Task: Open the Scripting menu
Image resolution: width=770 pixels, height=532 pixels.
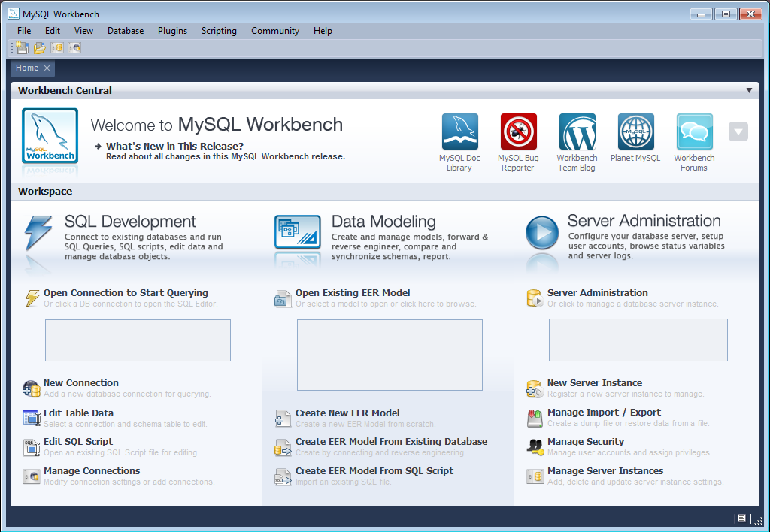Action: coord(219,30)
